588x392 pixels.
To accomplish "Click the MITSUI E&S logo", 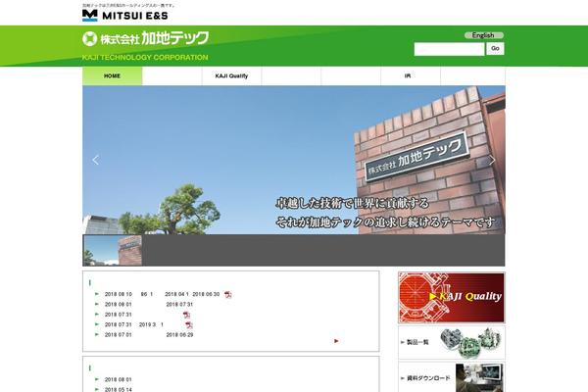I will coord(124,16).
